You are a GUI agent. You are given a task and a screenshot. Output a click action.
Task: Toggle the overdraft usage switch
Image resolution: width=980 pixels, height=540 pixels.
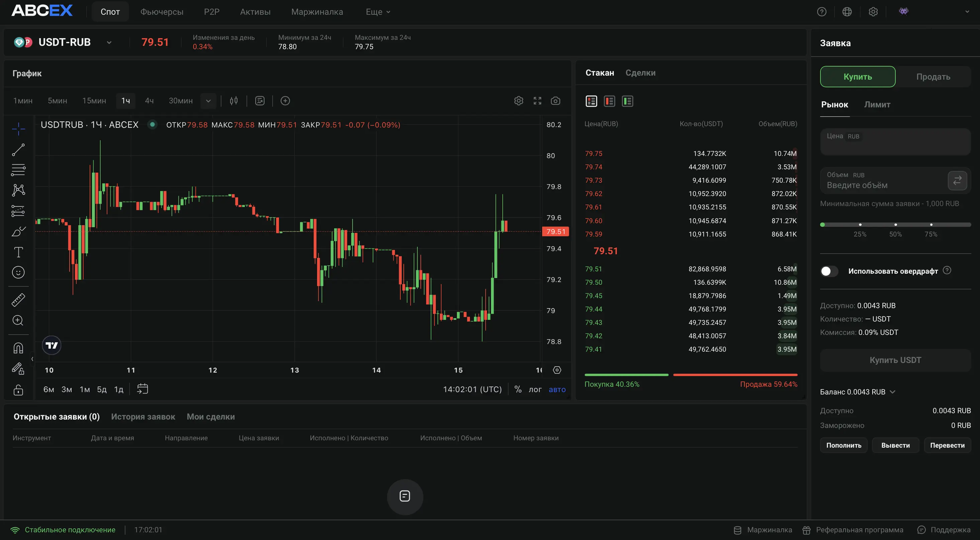pyautogui.click(x=829, y=271)
